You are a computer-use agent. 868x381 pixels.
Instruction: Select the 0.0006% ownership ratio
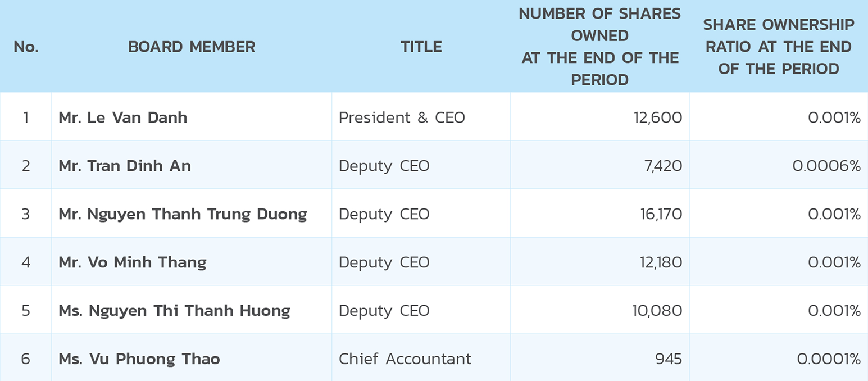click(x=826, y=166)
